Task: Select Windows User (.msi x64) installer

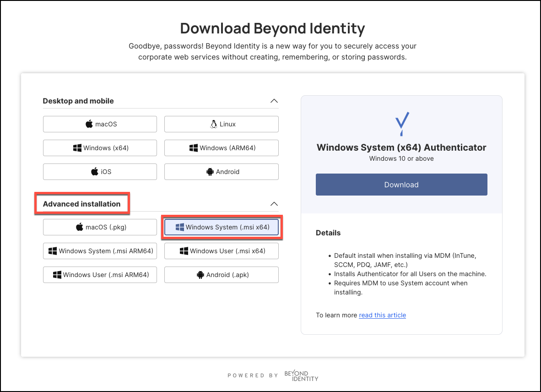Action: click(x=221, y=250)
